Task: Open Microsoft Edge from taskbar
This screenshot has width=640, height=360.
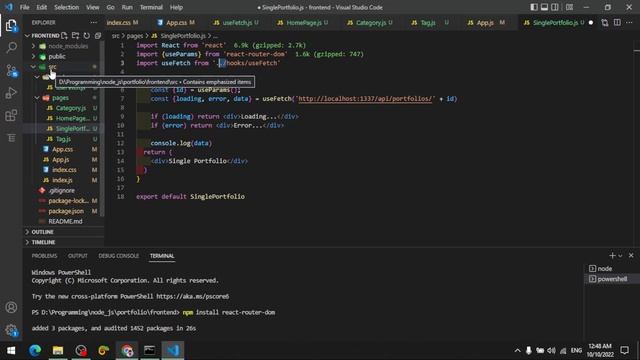Action: 35,350
